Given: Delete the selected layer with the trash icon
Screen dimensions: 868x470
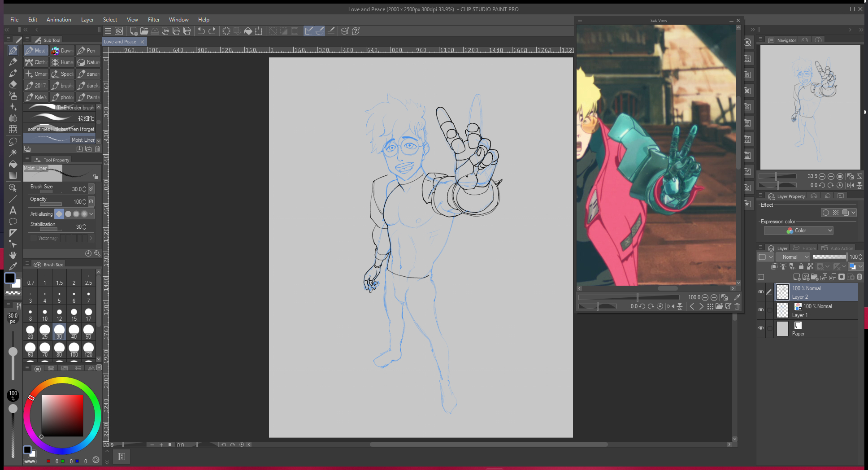Looking at the screenshot, I should tap(859, 277).
